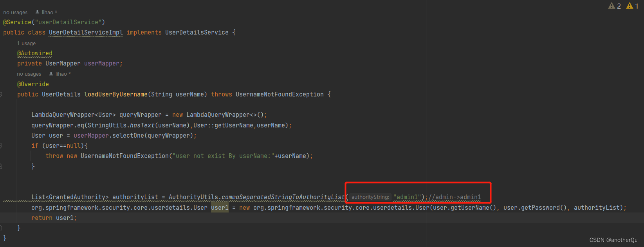Click the "no usages" hint above @Override
644x247 pixels.
[29, 74]
